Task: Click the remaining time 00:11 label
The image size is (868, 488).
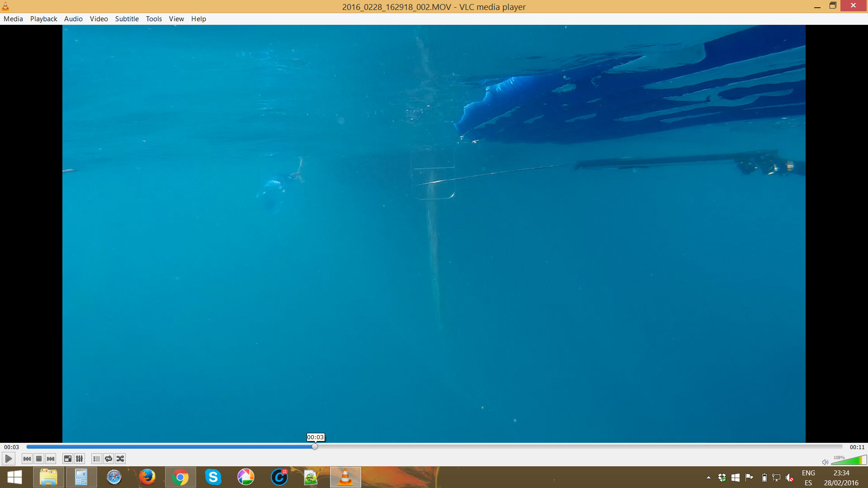Action: click(x=857, y=447)
